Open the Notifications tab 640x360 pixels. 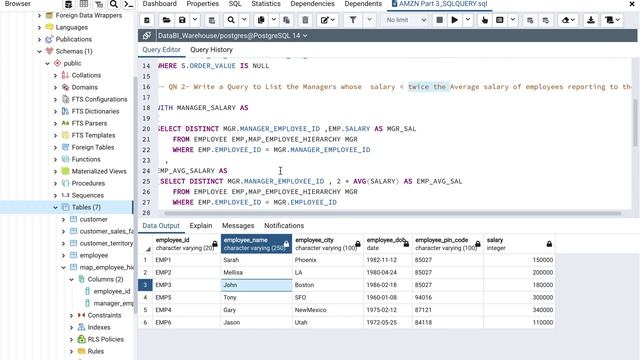(284, 226)
